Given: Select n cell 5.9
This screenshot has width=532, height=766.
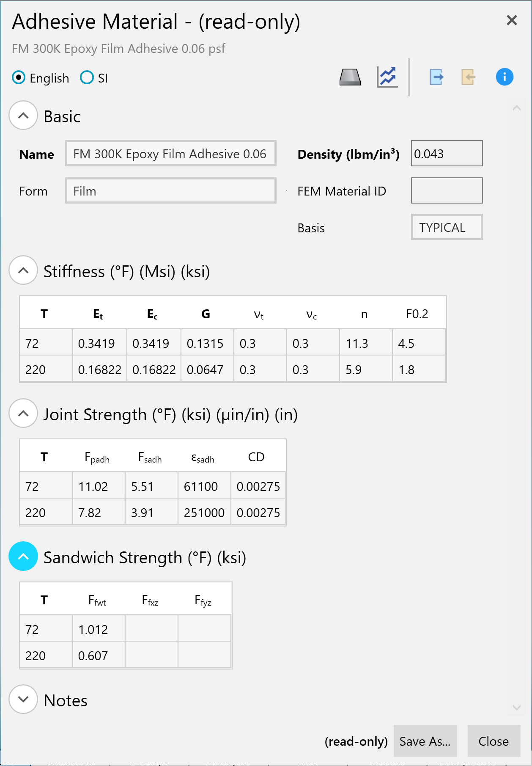Looking at the screenshot, I should click(x=366, y=369).
